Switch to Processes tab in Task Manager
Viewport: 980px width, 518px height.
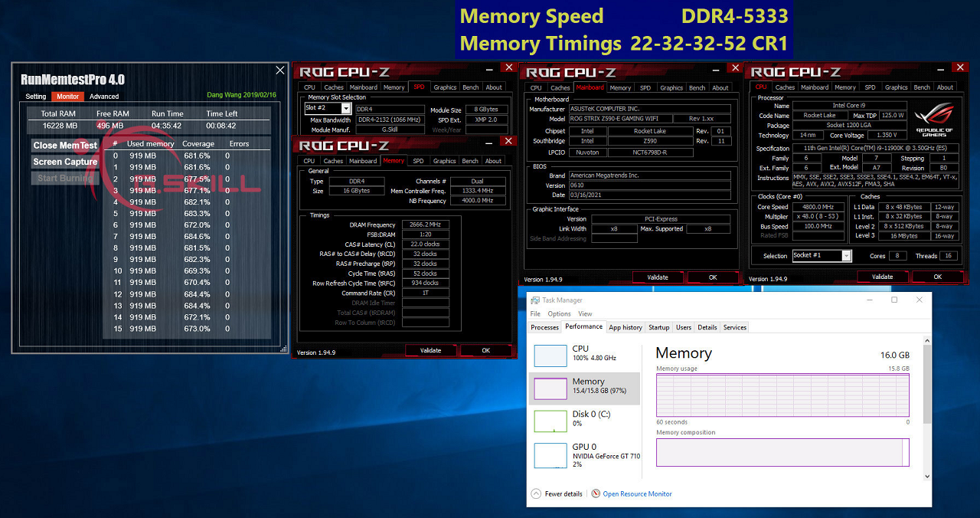click(x=545, y=327)
